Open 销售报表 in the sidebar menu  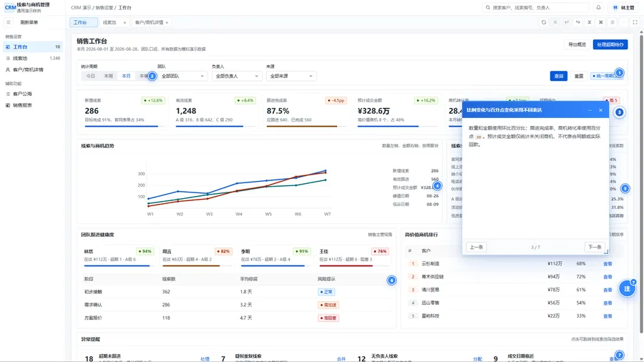click(33, 105)
